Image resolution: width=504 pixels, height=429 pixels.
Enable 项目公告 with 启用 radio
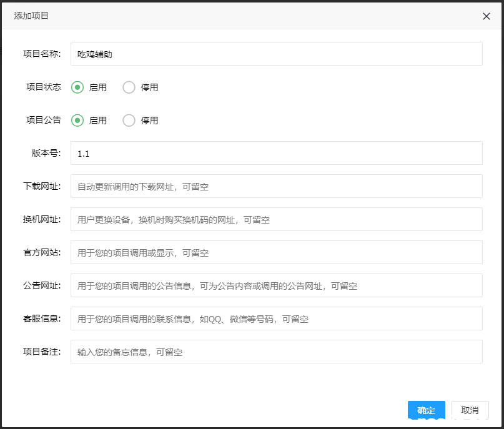pyautogui.click(x=77, y=121)
